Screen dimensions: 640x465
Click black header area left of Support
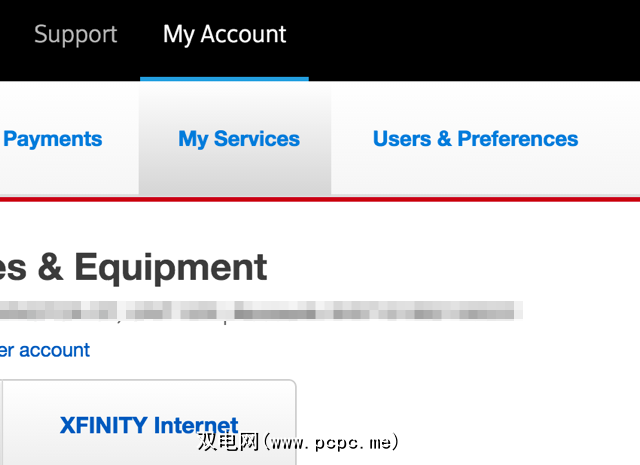click(14, 35)
